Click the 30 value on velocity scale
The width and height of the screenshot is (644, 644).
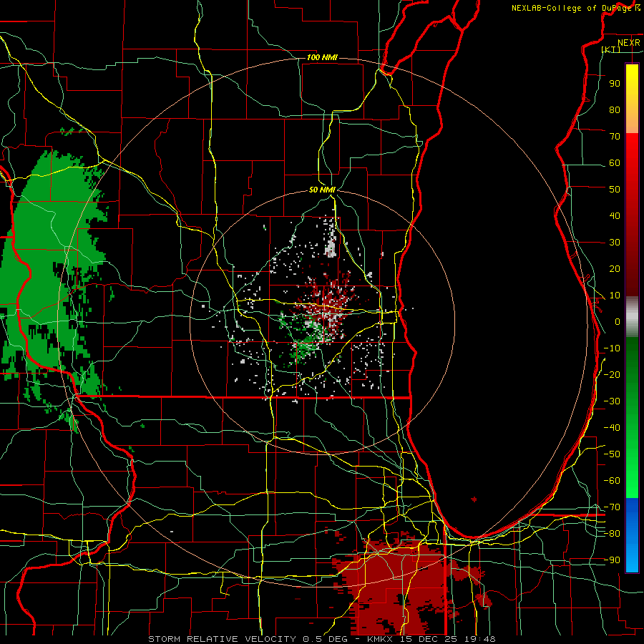615,243
